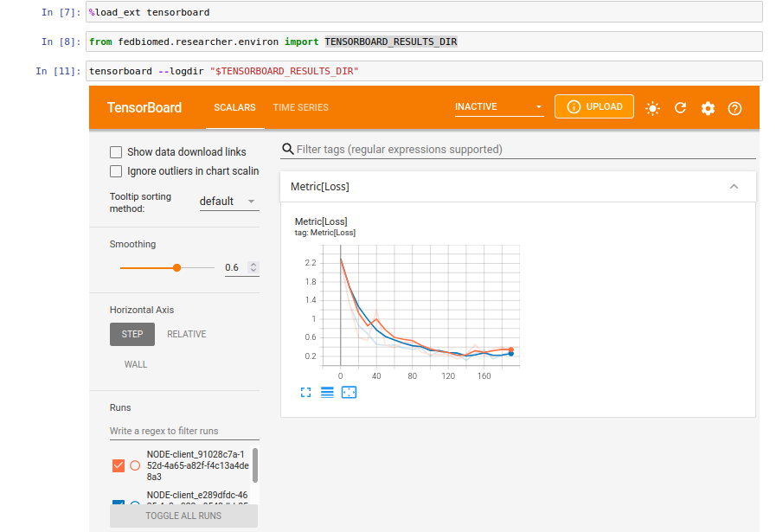Open the INACTIVE data source dropdown
Viewport: 776px width, 532px height.
(x=498, y=106)
